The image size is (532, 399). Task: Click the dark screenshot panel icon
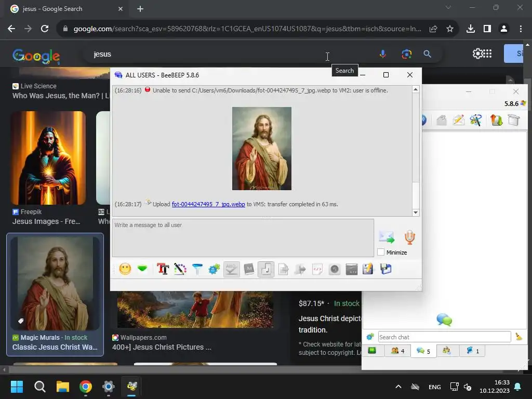click(352, 270)
